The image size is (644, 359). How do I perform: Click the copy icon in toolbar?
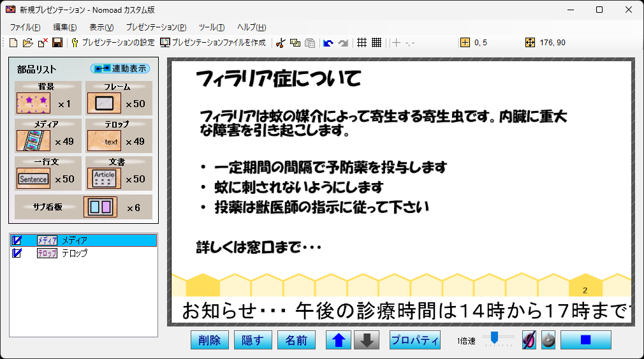click(x=295, y=43)
